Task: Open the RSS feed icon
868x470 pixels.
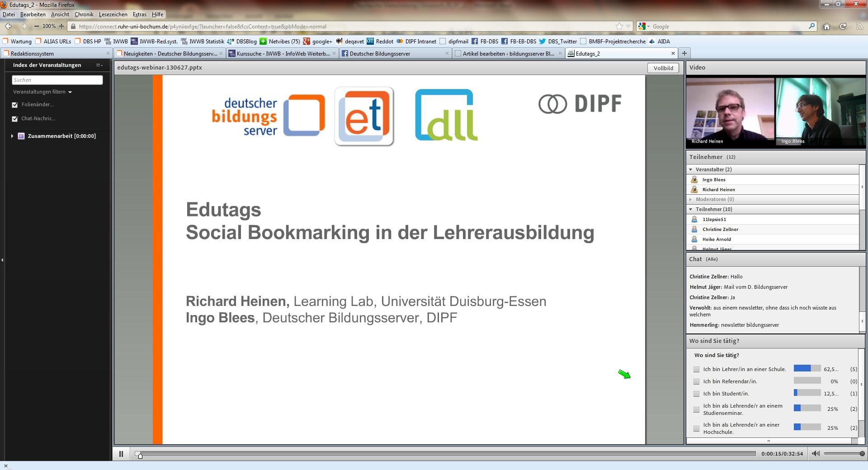Action: [x=859, y=27]
